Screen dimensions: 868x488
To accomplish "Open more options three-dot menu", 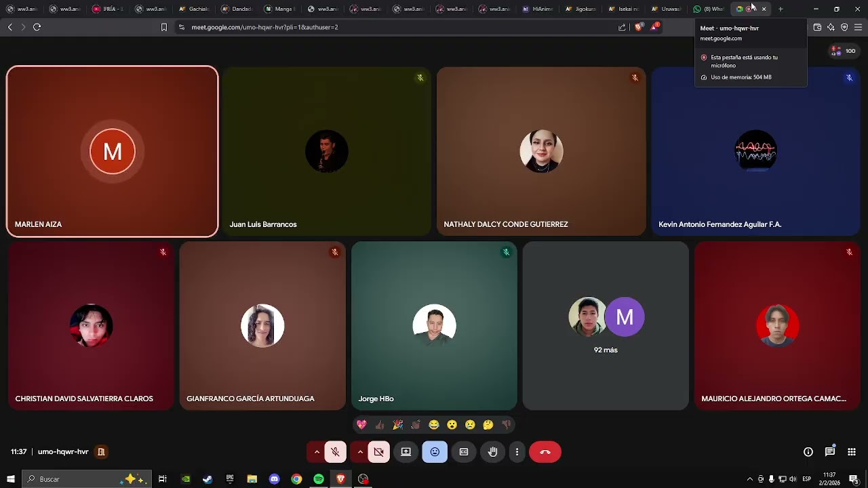I will pyautogui.click(x=517, y=452).
